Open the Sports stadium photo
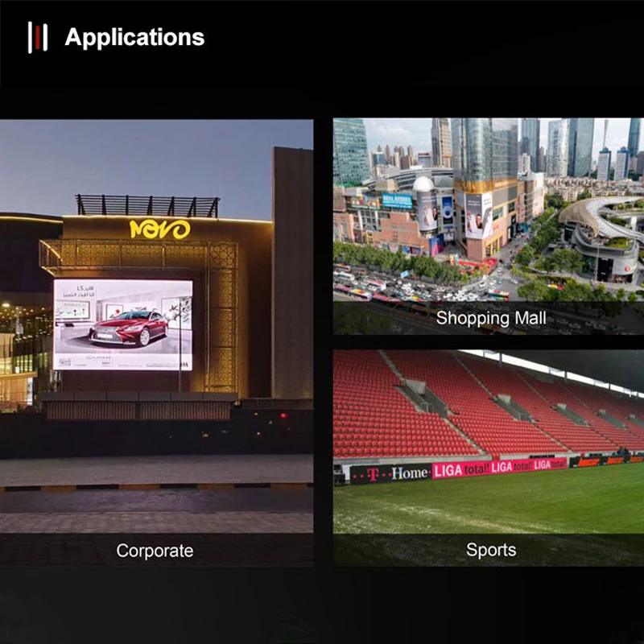This screenshot has height=644, width=644. (x=489, y=458)
